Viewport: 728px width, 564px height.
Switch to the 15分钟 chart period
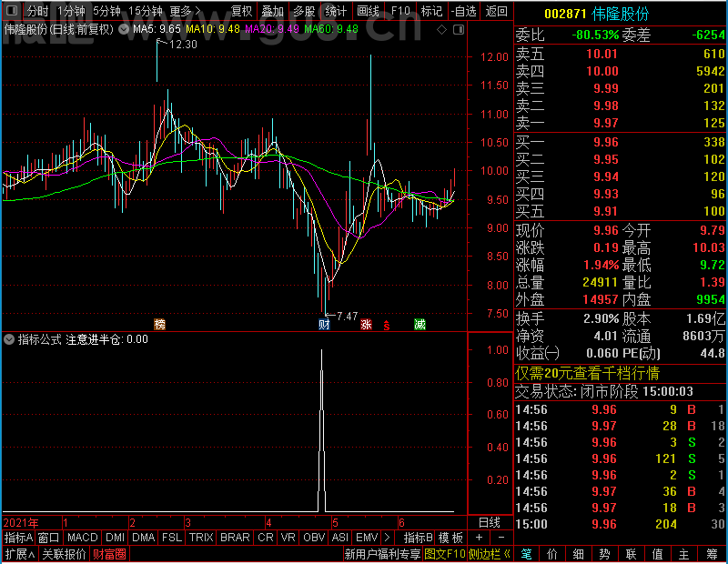click(146, 11)
